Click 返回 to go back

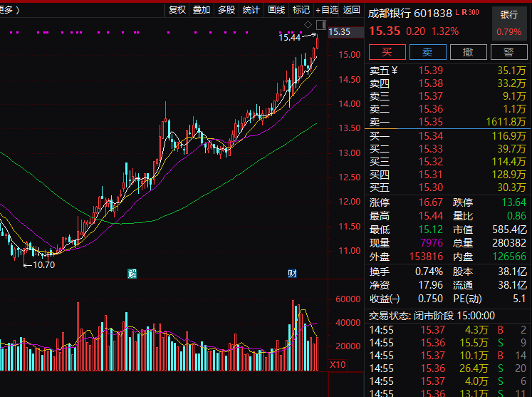(352, 10)
